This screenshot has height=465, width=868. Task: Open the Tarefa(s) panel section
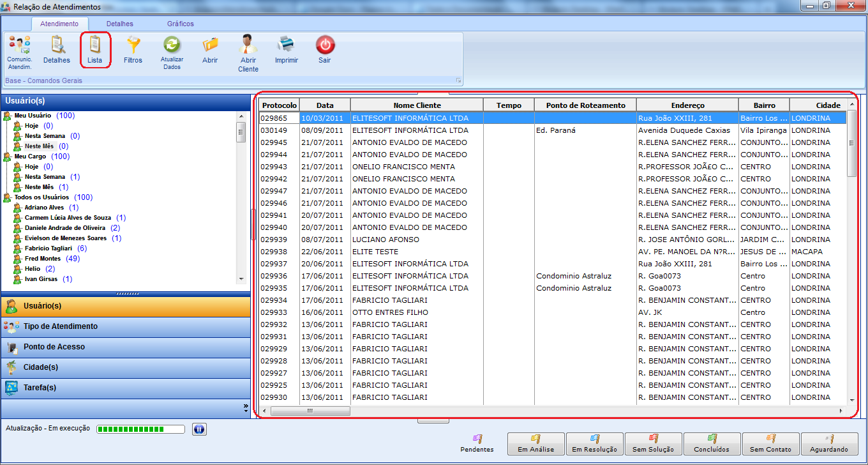[x=40, y=388]
